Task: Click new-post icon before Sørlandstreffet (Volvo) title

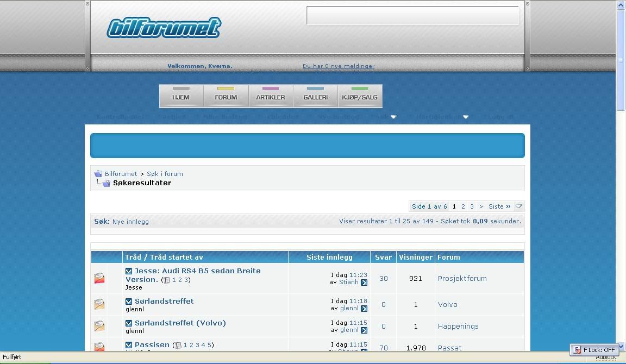Action: click(x=129, y=323)
